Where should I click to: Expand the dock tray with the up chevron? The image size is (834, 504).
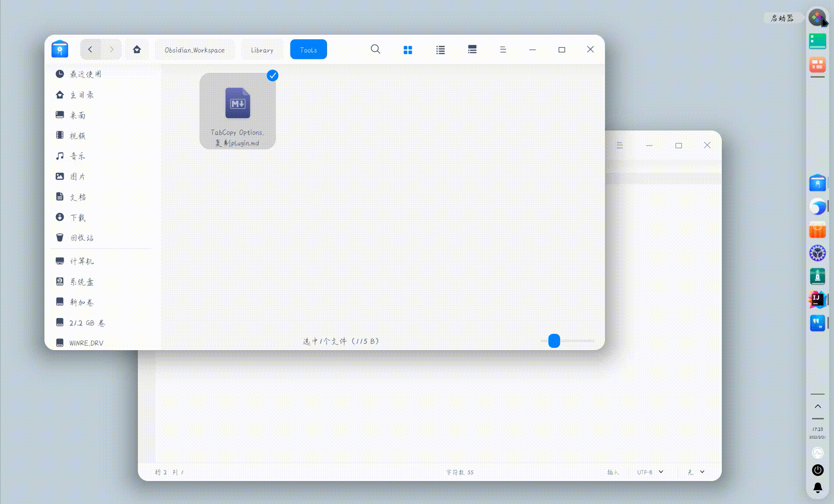818,406
